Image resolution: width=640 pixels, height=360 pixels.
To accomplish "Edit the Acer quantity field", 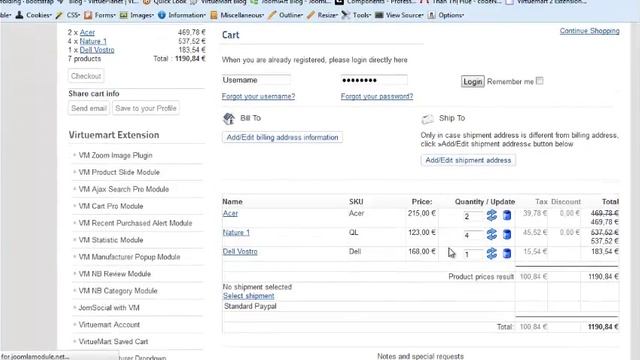I will point(472,216).
